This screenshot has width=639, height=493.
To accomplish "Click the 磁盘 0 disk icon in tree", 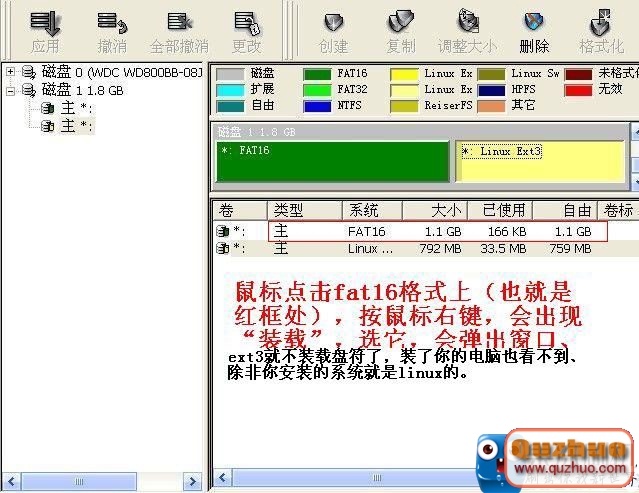I will pyautogui.click(x=29, y=73).
